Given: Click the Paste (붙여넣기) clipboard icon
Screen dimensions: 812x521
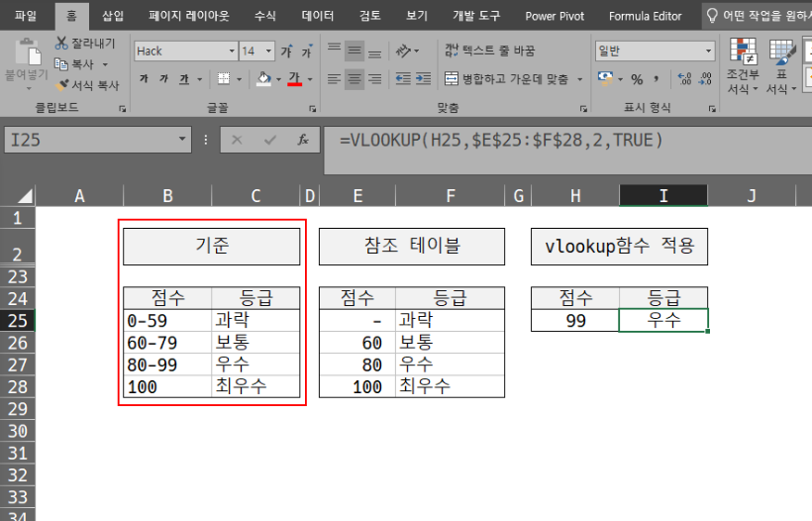Looking at the screenshot, I should [27, 53].
